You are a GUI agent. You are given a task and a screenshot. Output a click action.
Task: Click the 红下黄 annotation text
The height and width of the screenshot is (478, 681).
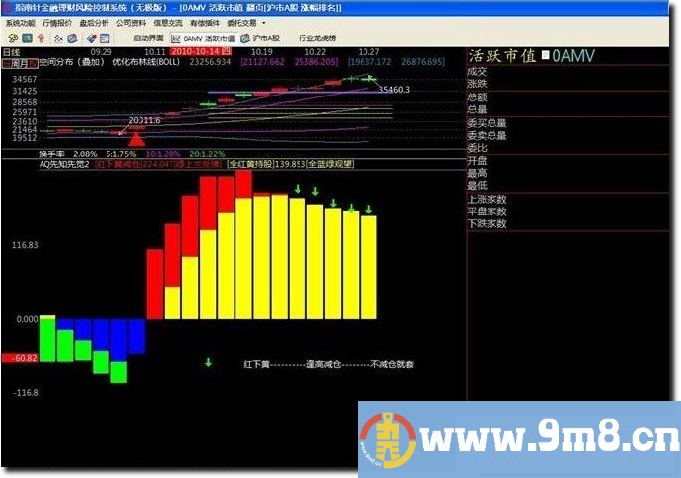pos(257,364)
